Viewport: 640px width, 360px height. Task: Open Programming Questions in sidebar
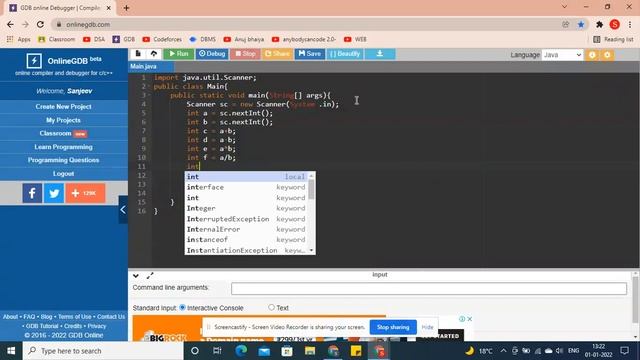pos(63,160)
